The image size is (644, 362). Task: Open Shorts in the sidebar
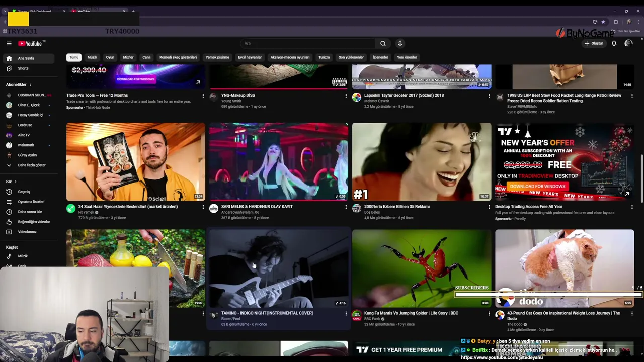(x=28, y=68)
